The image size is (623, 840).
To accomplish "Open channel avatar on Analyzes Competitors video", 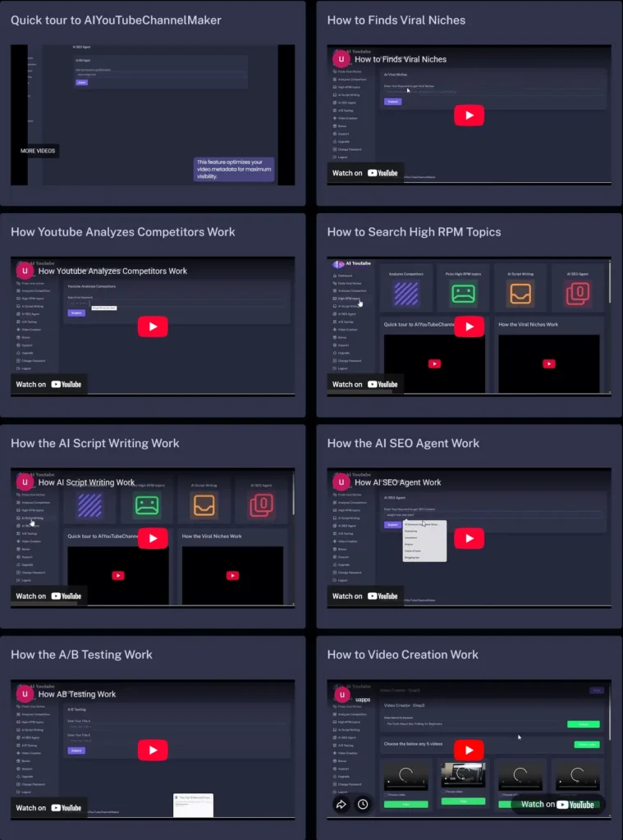I will click(x=25, y=271).
